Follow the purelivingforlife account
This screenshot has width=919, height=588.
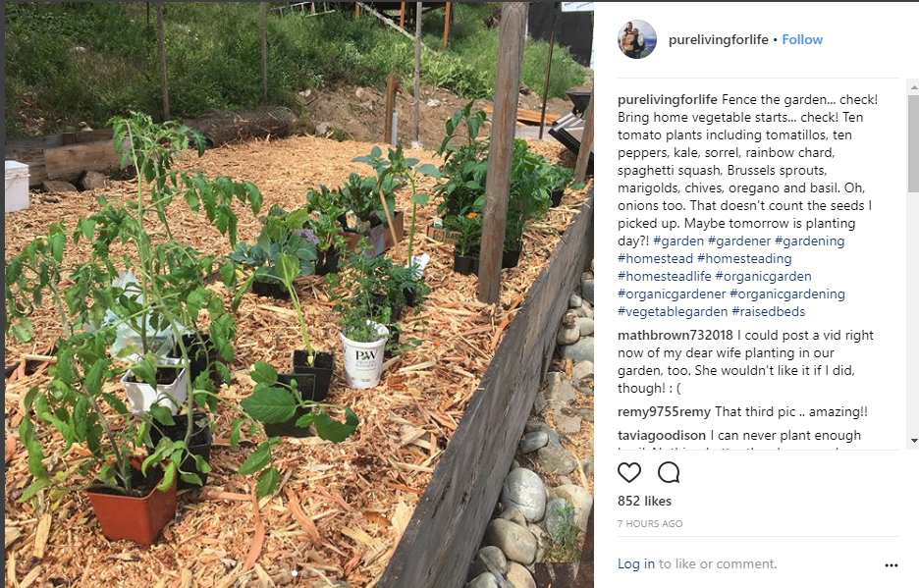coord(802,39)
